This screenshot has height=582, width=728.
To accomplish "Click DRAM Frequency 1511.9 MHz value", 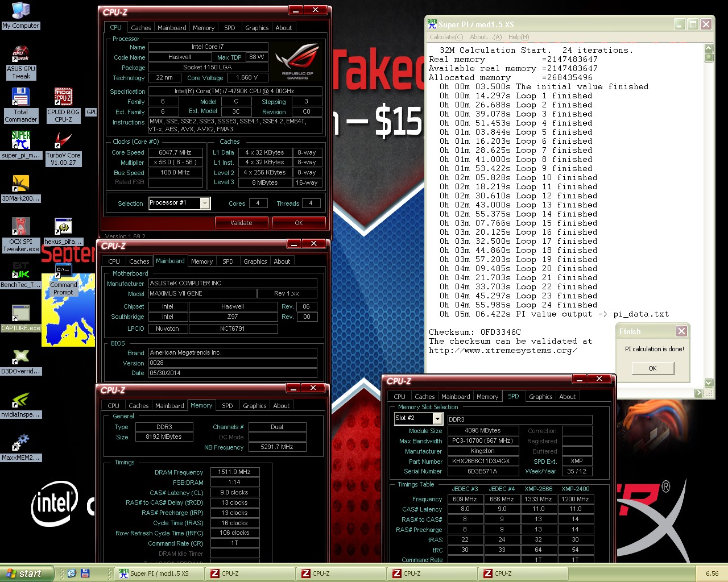I will click(234, 472).
